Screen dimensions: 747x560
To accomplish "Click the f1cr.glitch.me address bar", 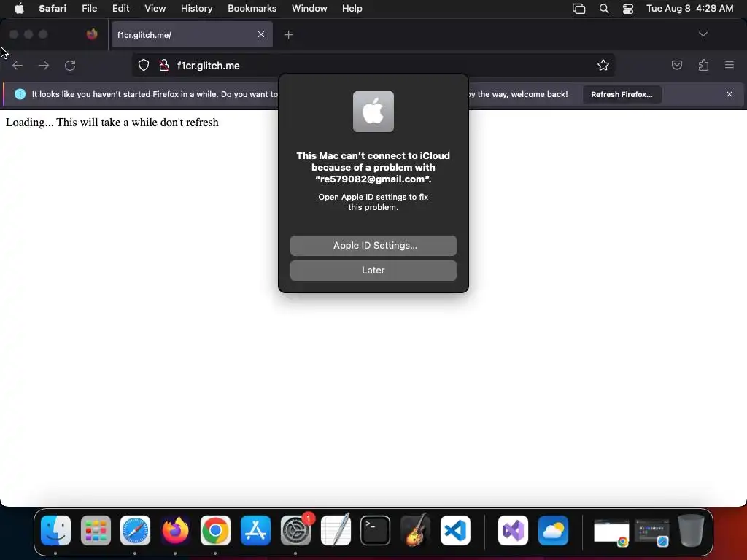I will coord(373,65).
